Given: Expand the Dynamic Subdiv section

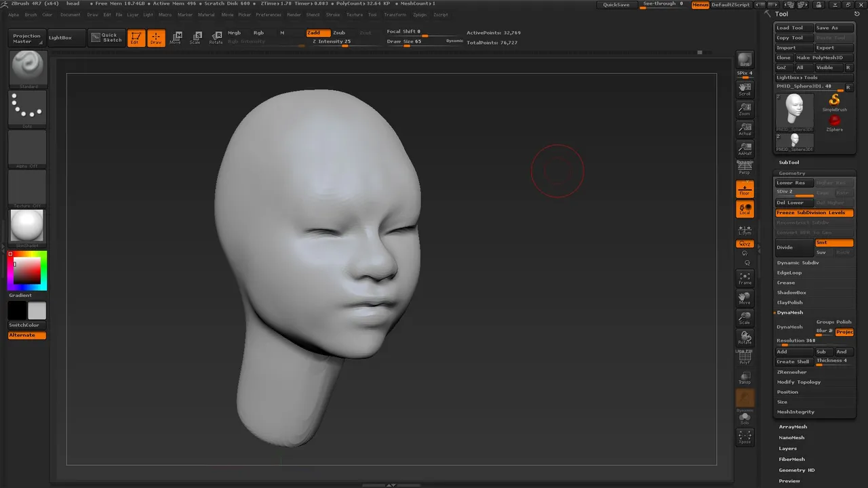Looking at the screenshot, I should (798, 263).
